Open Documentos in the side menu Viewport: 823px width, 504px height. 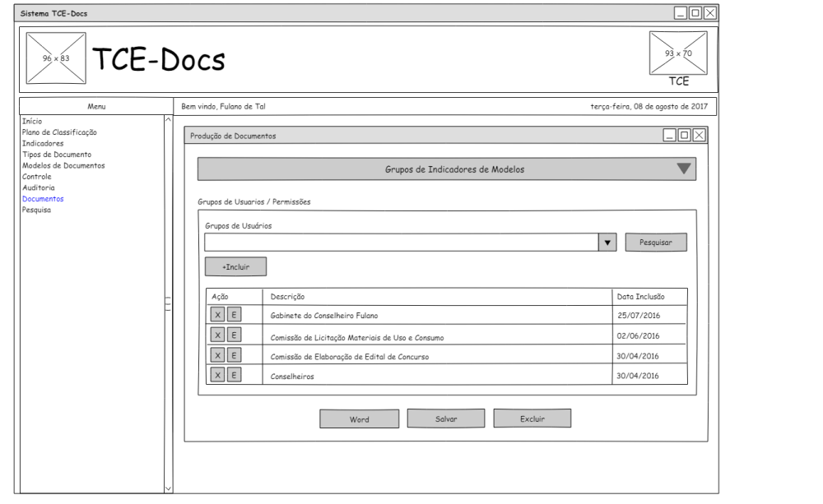tap(43, 199)
